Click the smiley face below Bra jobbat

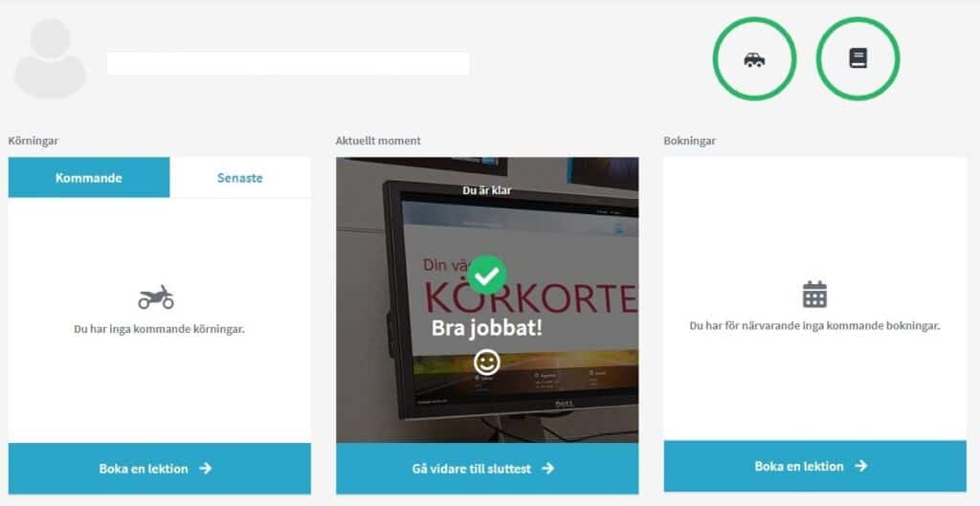click(487, 363)
